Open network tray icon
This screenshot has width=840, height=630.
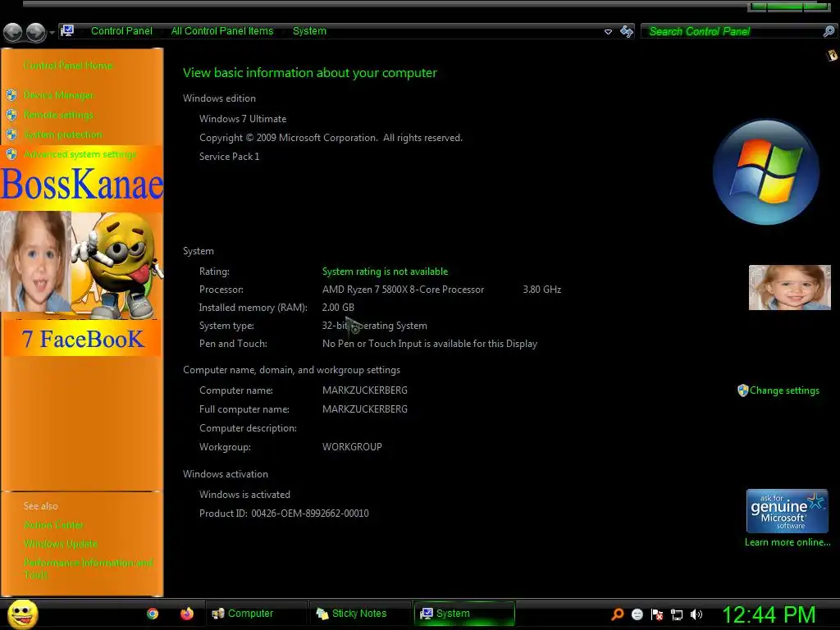click(x=677, y=614)
